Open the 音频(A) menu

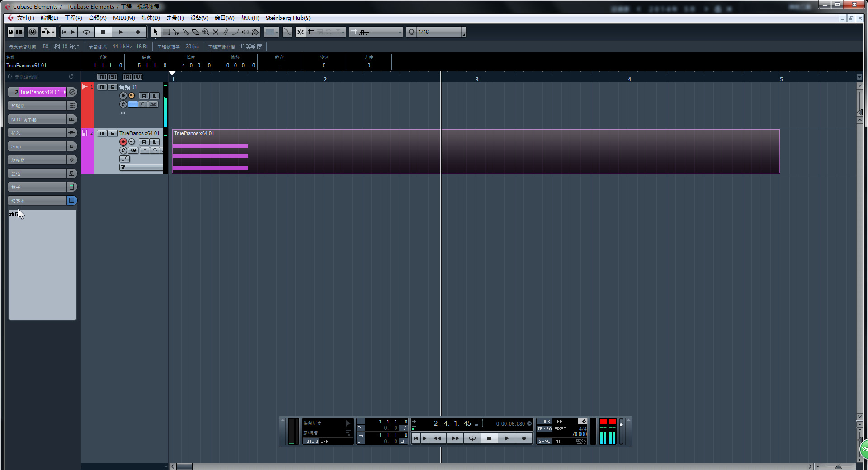pyautogui.click(x=97, y=18)
